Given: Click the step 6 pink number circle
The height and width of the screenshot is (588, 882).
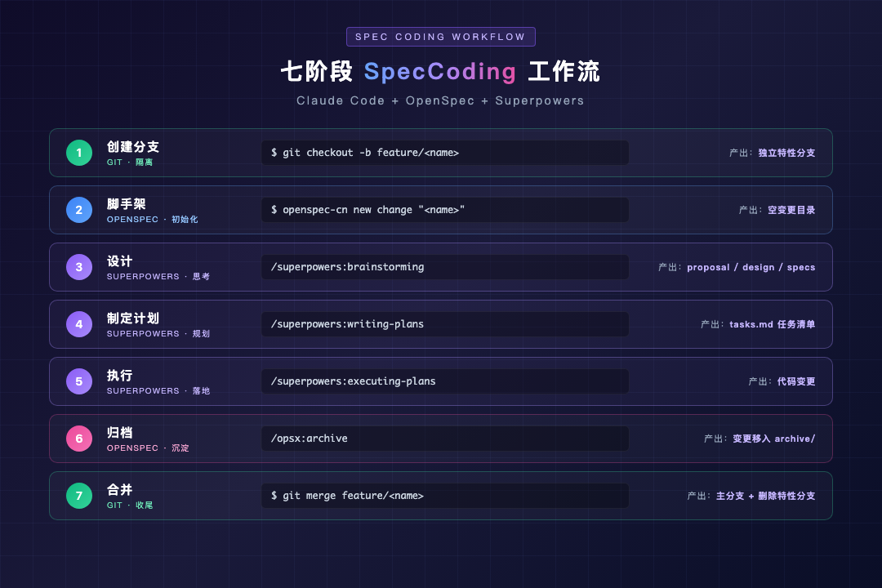Looking at the screenshot, I should click(79, 439).
